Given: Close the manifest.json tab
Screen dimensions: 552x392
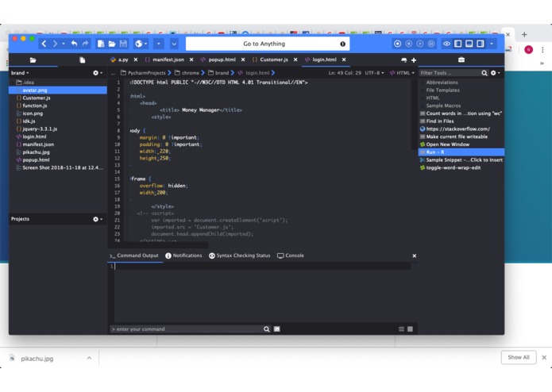Looking at the screenshot, I should point(191,60).
